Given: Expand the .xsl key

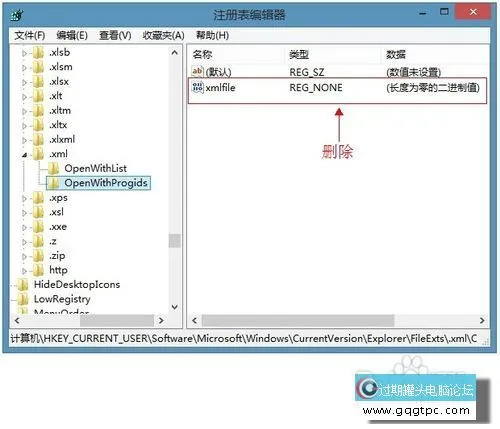Looking at the screenshot, I should coord(24,213).
